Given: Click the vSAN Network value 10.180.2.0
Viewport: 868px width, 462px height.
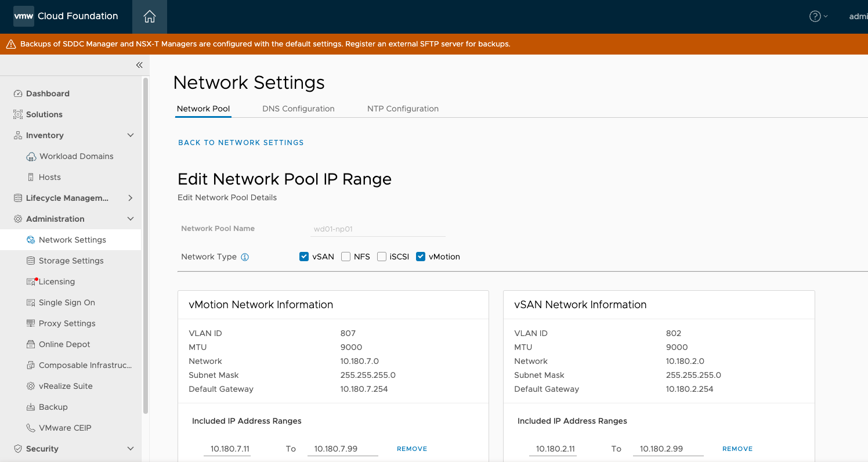Looking at the screenshot, I should tap(685, 361).
